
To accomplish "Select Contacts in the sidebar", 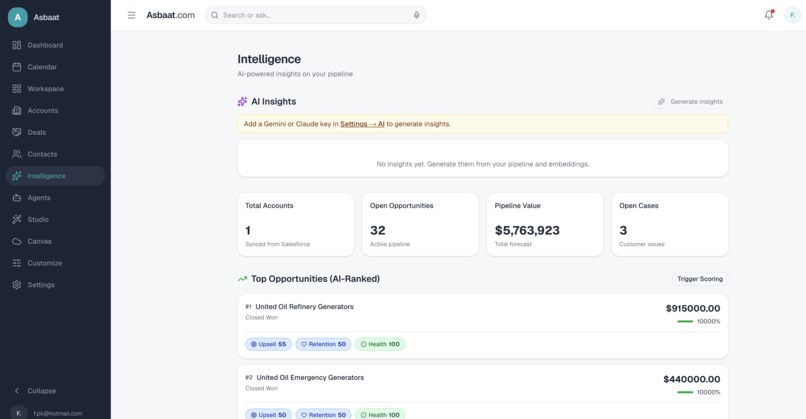I will pos(56,154).
